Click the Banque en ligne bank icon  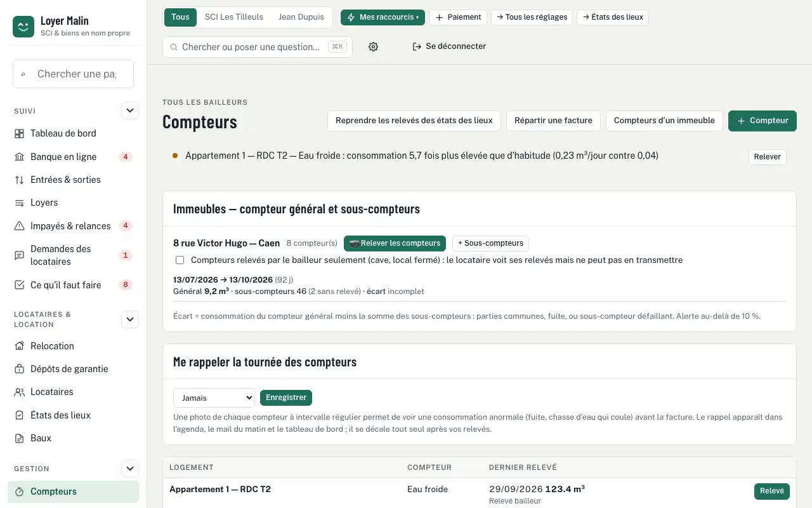point(19,157)
